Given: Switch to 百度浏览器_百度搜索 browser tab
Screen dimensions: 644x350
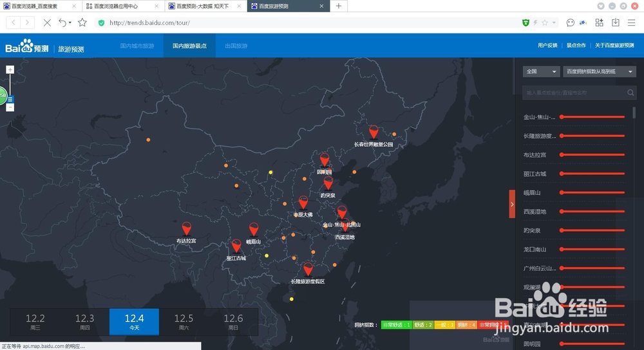Looking at the screenshot, I should point(40,6).
